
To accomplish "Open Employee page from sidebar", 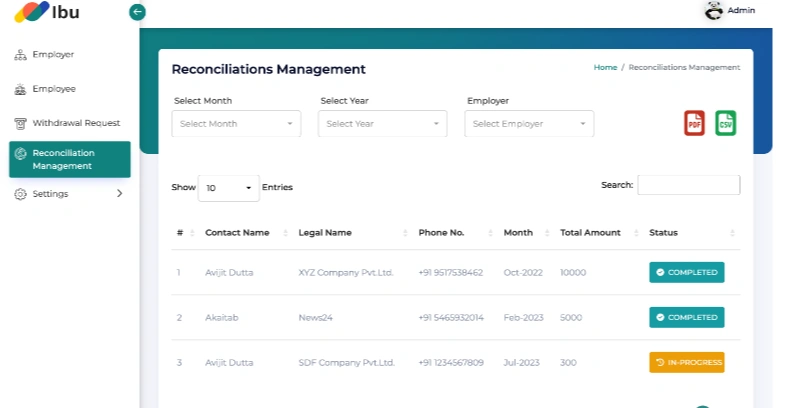I will click(x=53, y=89).
